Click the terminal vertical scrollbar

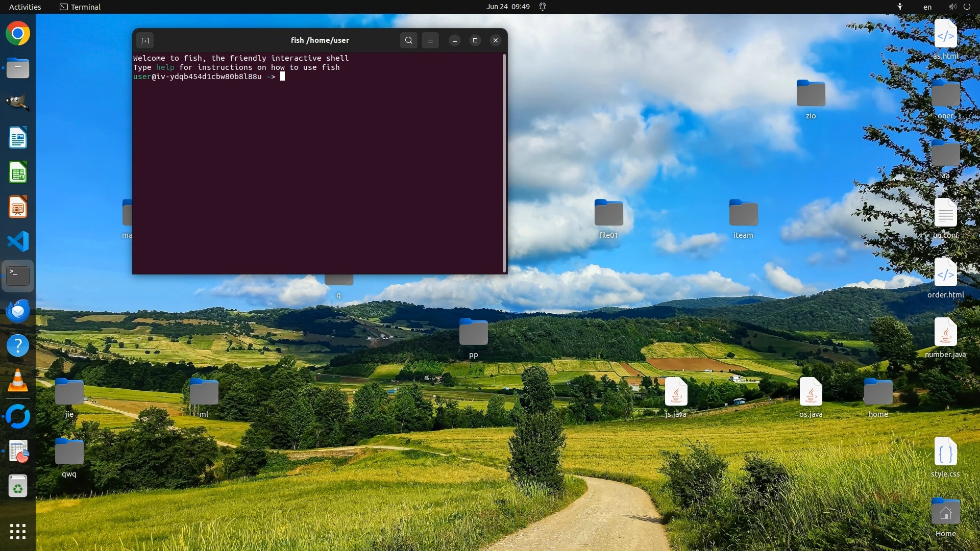504,163
